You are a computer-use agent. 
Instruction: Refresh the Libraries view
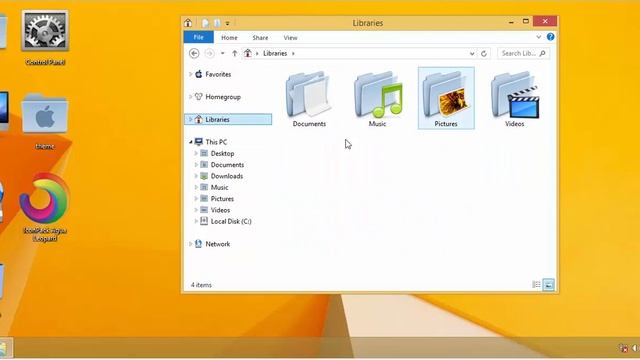point(484,53)
